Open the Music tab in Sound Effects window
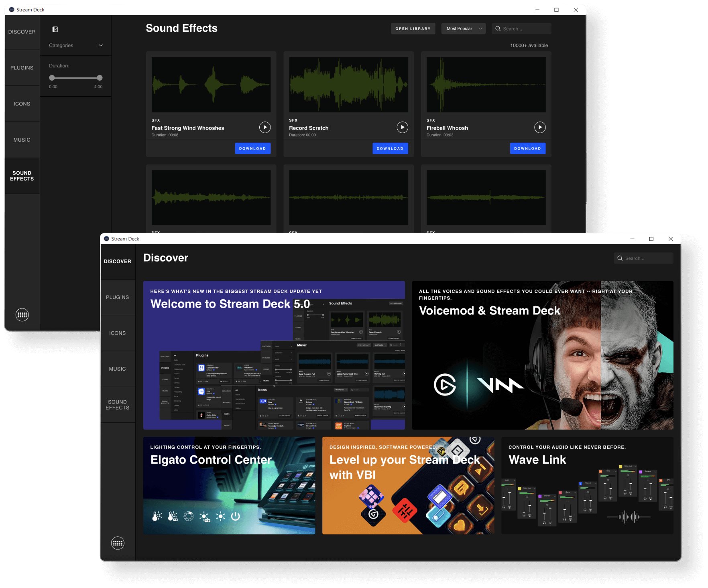Screen dimensions: 708x588 22,140
